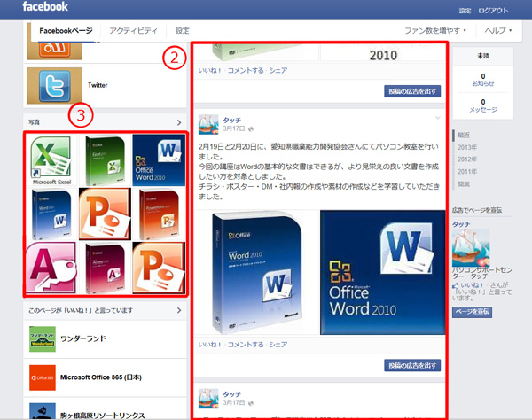Open the PowerPoint 2010 box photo
Image resolution: width=532 pixels, height=420 pixels.
(x=159, y=214)
